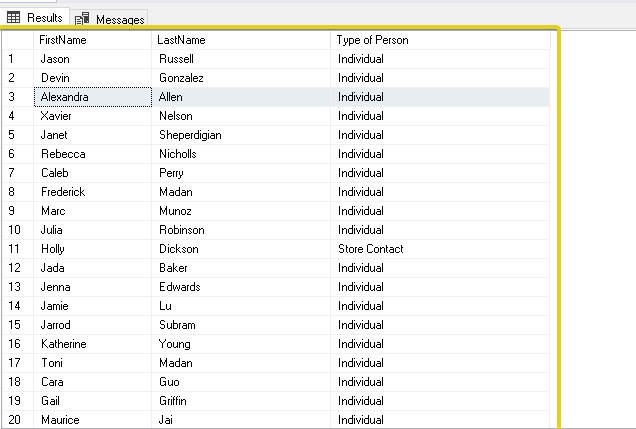Select row number 20 header

click(18, 420)
